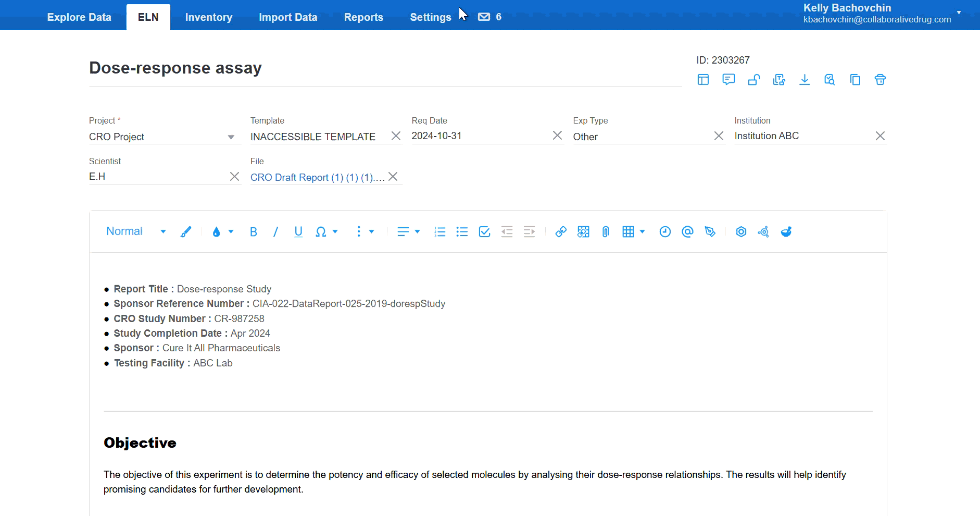This screenshot has width=980, height=516.
Task: Toggle italic text formatting
Action: [275, 232]
